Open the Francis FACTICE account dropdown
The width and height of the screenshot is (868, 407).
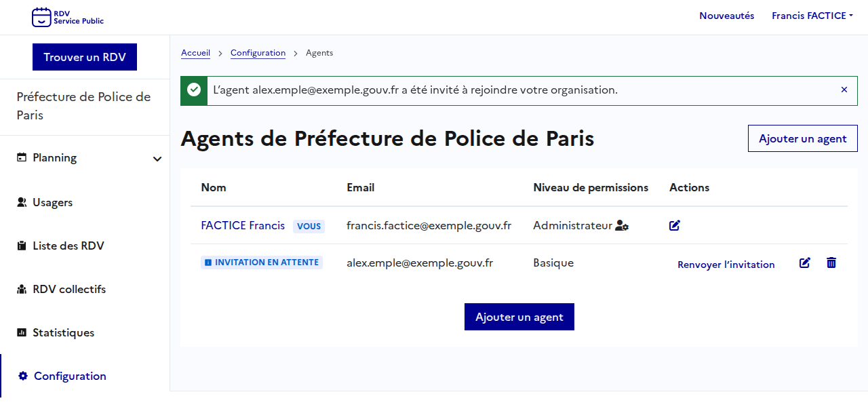click(x=812, y=16)
